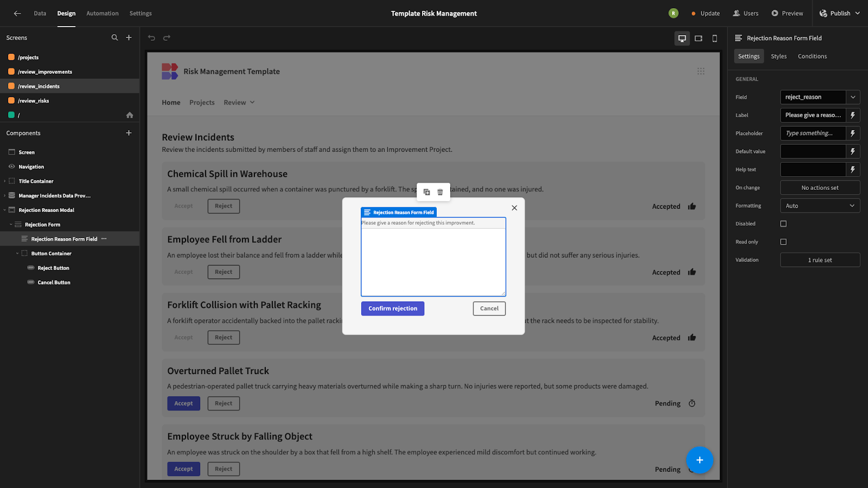Open the top Settings tab
Image resolution: width=868 pixels, height=488 pixels.
tap(141, 14)
